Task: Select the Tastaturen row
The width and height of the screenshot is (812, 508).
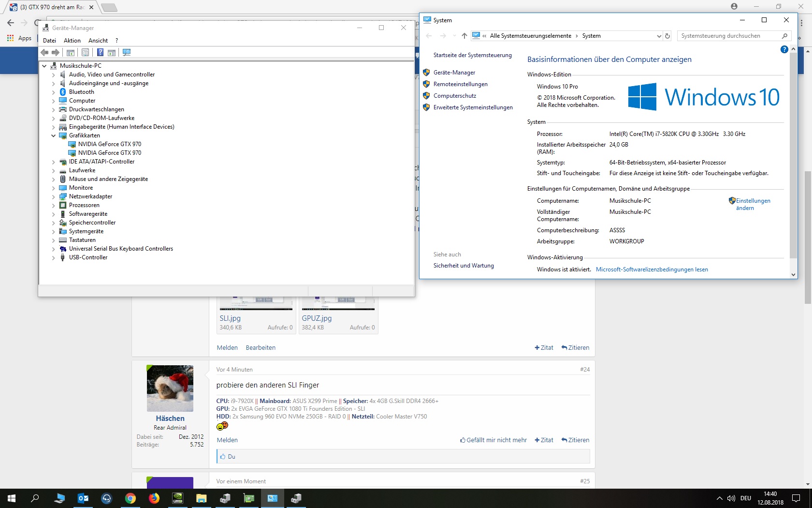Action: coord(77,240)
